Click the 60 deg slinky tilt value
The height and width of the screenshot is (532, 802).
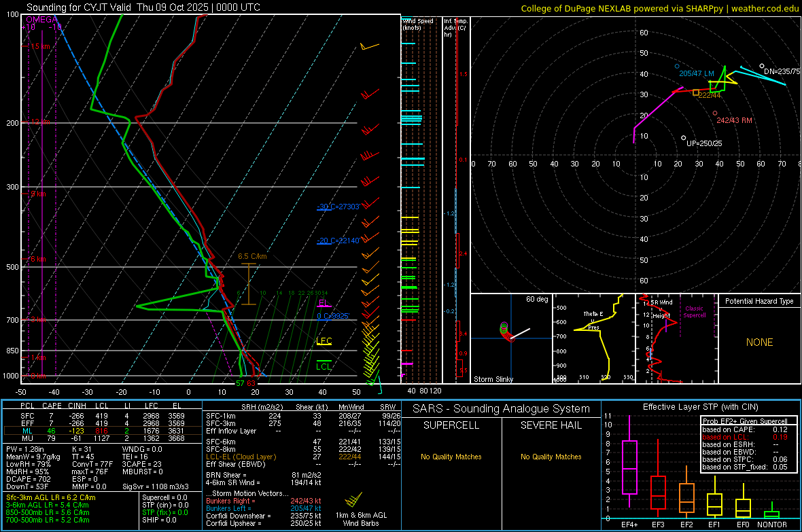[x=536, y=299]
